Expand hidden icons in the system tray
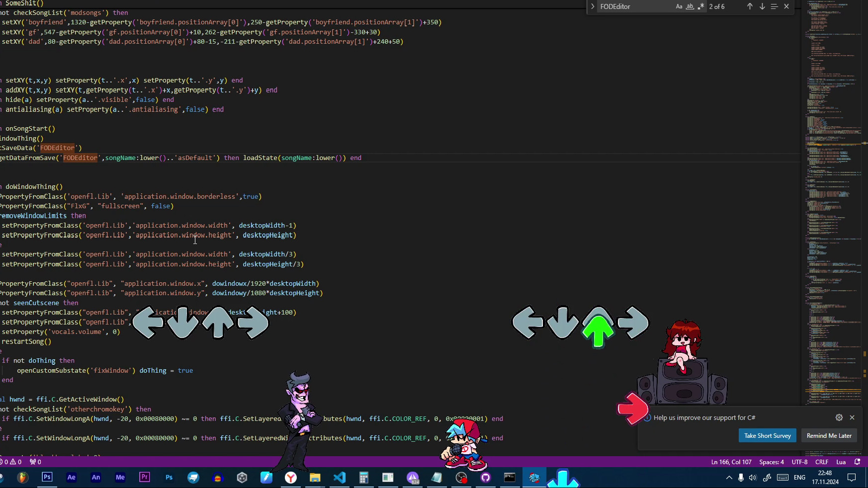The height and width of the screenshot is (488, 868). [x=729, y=478]
